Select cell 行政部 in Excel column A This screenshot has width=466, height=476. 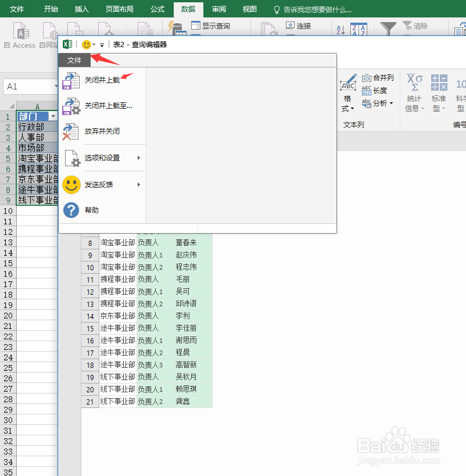[37, 127]
